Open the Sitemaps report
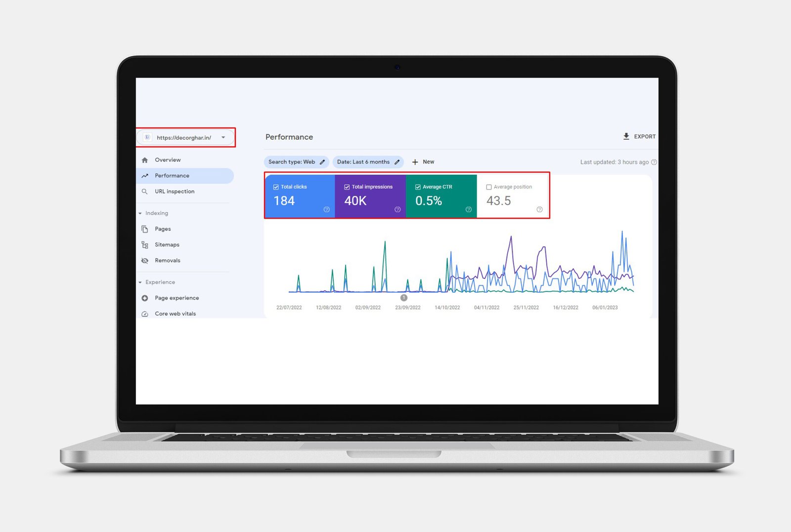This screenshot has height=532, width=791. (x=167, y=245)
